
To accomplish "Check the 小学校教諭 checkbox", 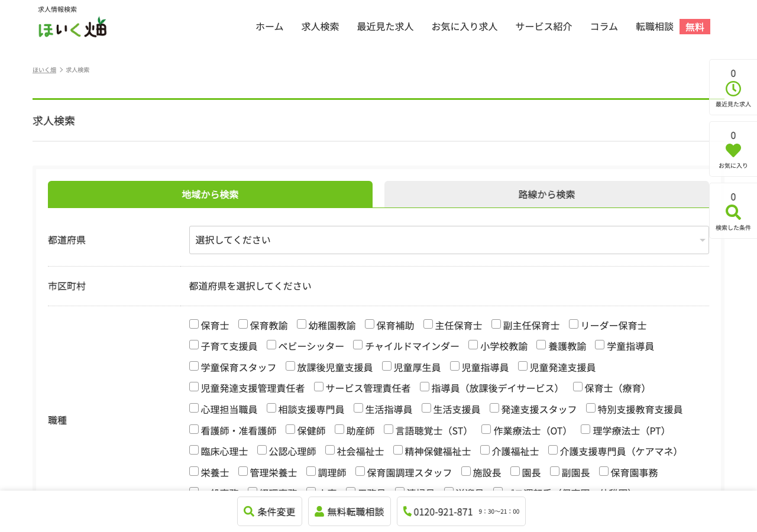I will click(473, 345).
